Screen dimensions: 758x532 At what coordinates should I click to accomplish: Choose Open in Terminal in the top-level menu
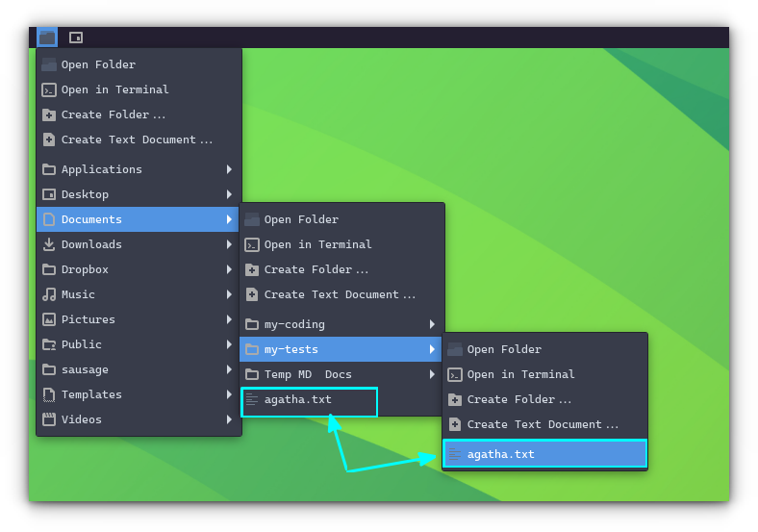[x=114, y=89]
